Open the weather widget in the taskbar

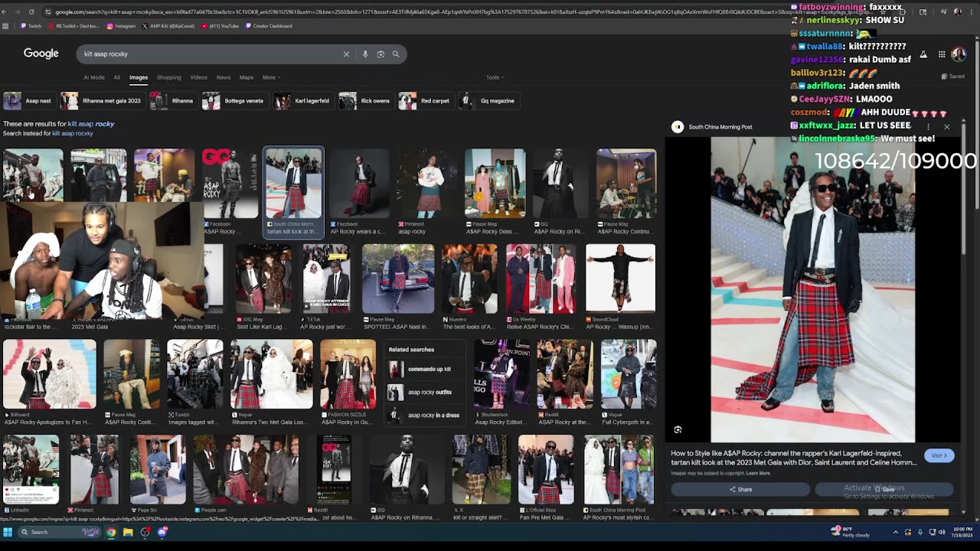coord(848,532)
